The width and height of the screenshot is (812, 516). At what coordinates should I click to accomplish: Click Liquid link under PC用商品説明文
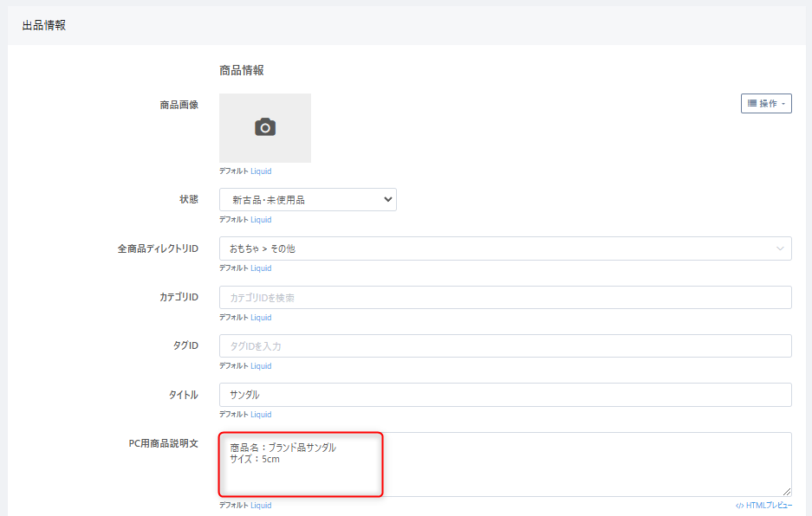coord(261,505)
